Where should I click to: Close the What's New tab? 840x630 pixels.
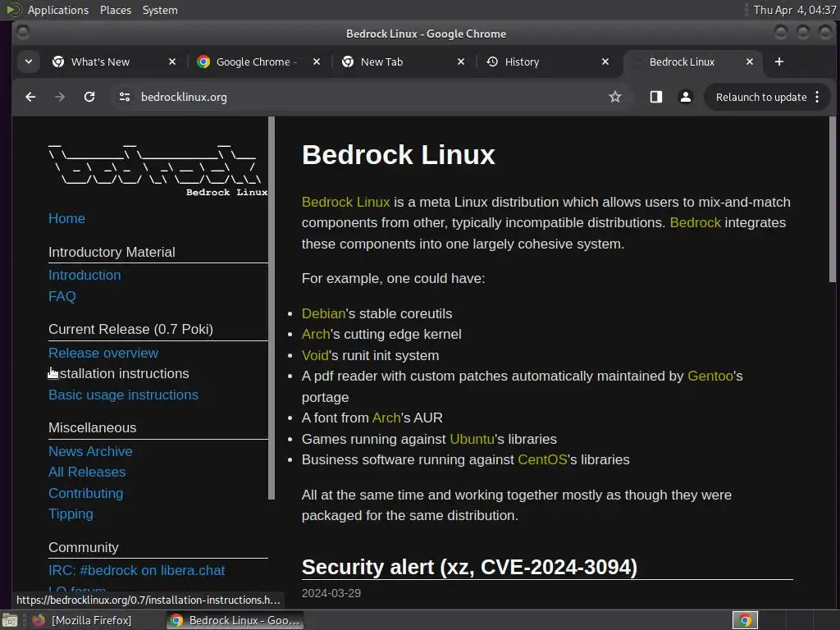click(172, 62)
